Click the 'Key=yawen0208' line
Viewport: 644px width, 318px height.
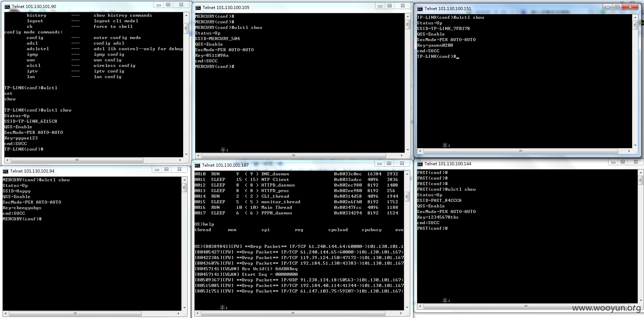435,45
